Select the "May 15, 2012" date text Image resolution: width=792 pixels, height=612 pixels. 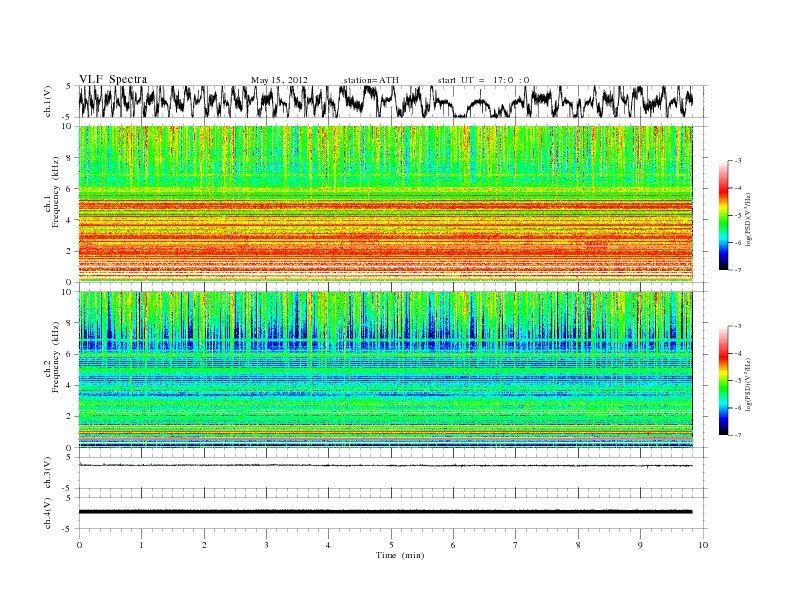pos(279,80)
